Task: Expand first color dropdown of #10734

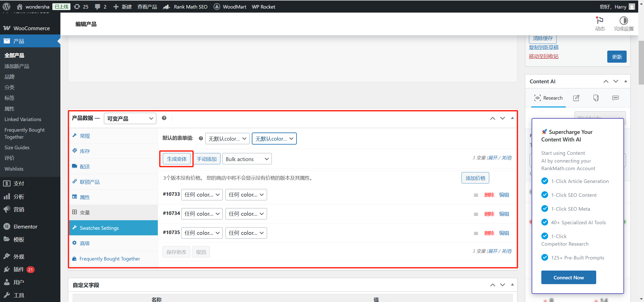Action: (x=202, y=214)
